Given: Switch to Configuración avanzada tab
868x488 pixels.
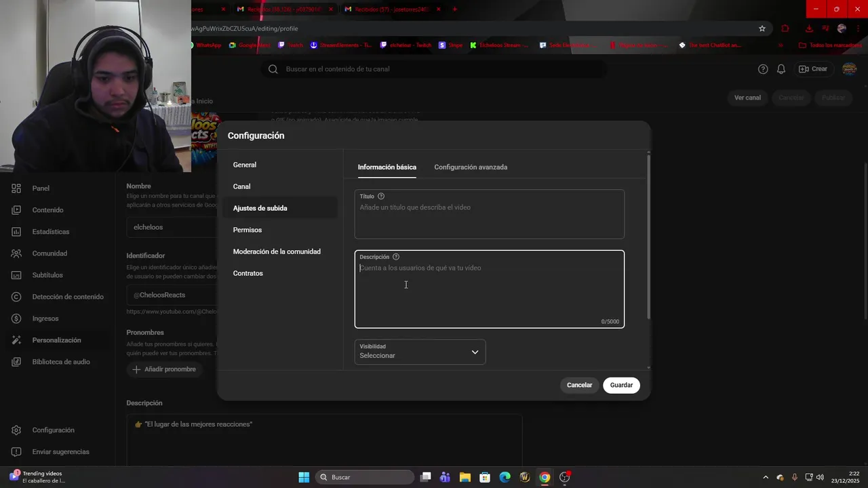Looking at the screenshot, I should 471,167.
